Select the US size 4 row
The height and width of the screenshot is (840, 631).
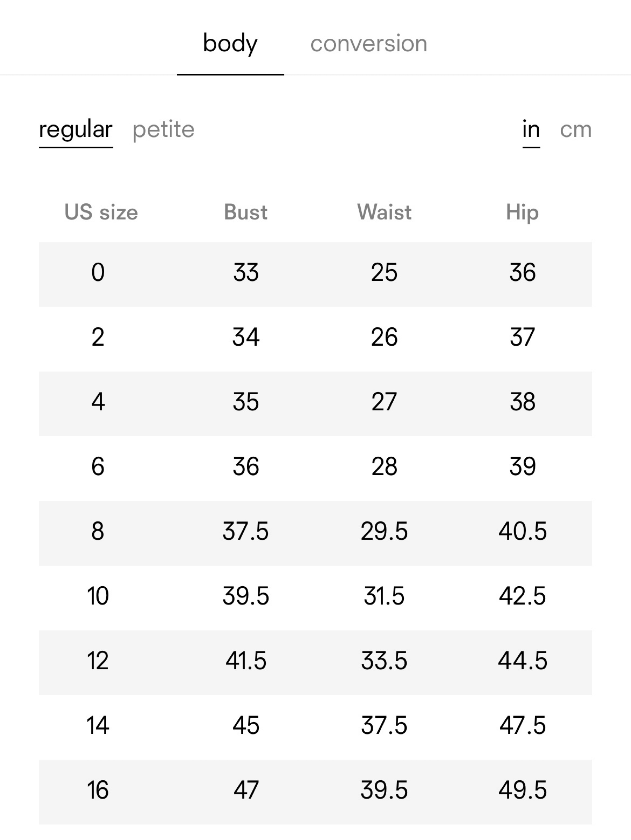pyautogui.click(x=315, y=404)
